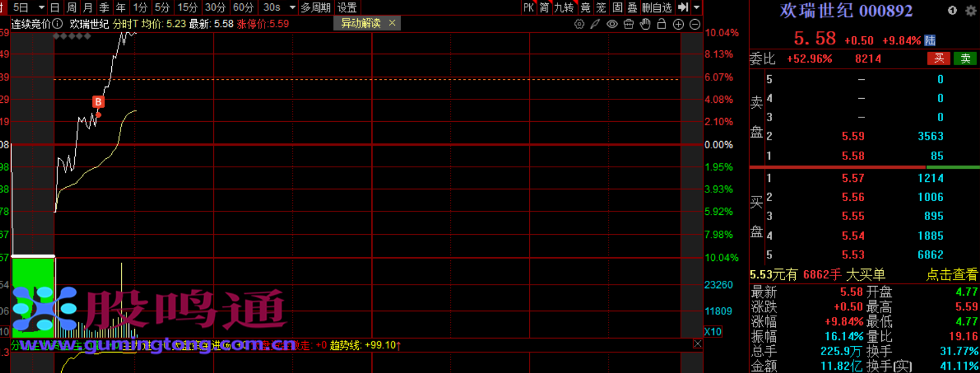This screenshot has width=980, height=373.
Task: Click 涨停价:5.59 limit-up label
Action: click(x=263, y=24)
